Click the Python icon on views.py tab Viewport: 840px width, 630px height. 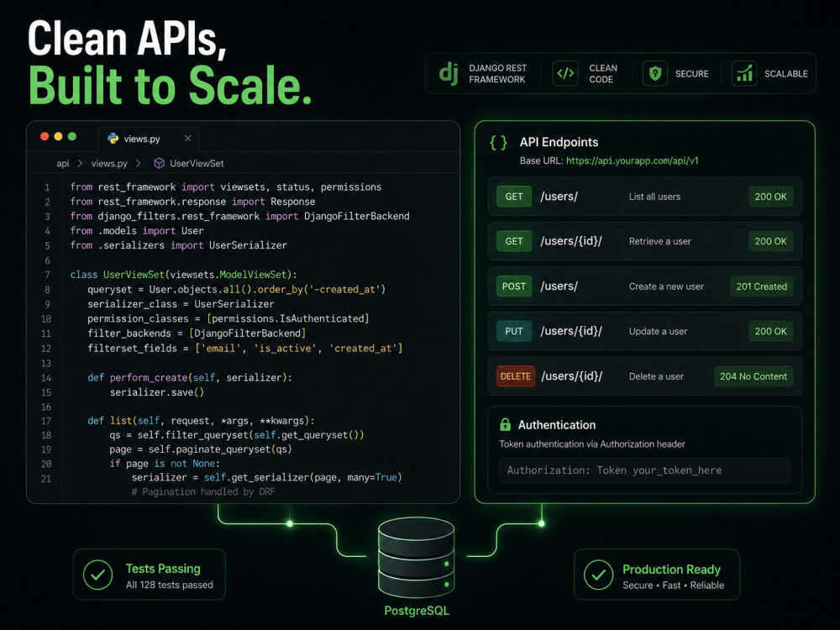(113, 139)
